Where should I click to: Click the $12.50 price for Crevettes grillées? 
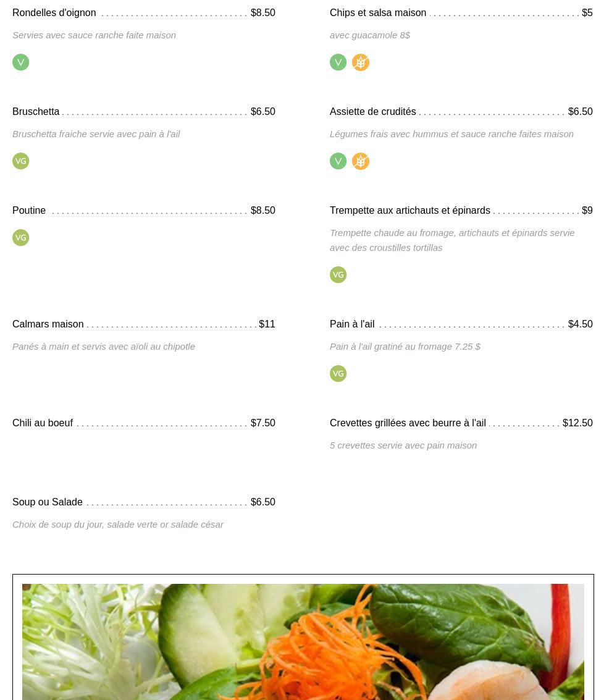(577, 423)
